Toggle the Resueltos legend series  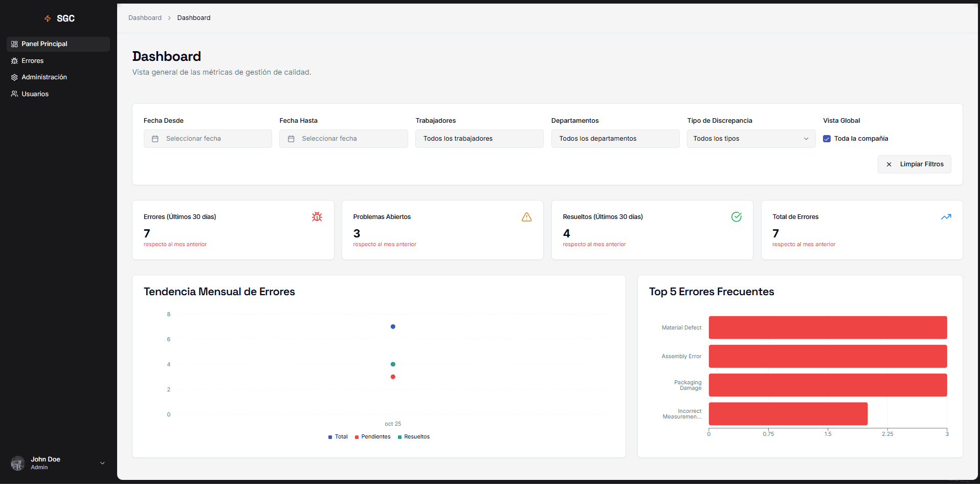pyautogui.click(x=414, y=437)
